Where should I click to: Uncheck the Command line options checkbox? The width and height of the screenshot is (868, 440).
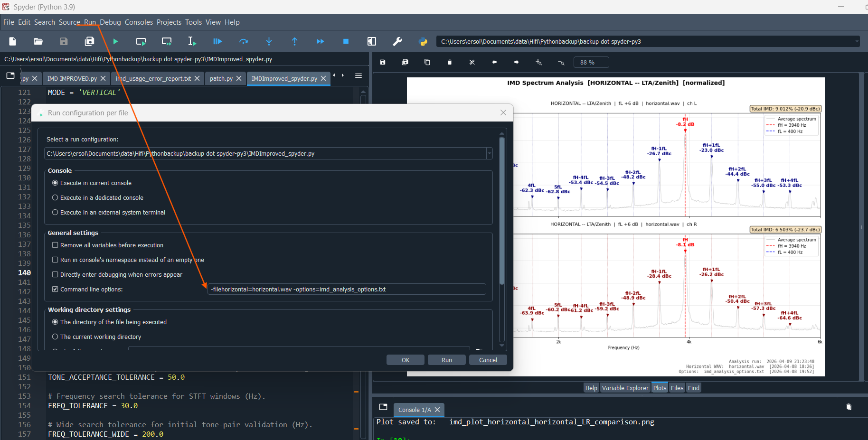point(55,290)
